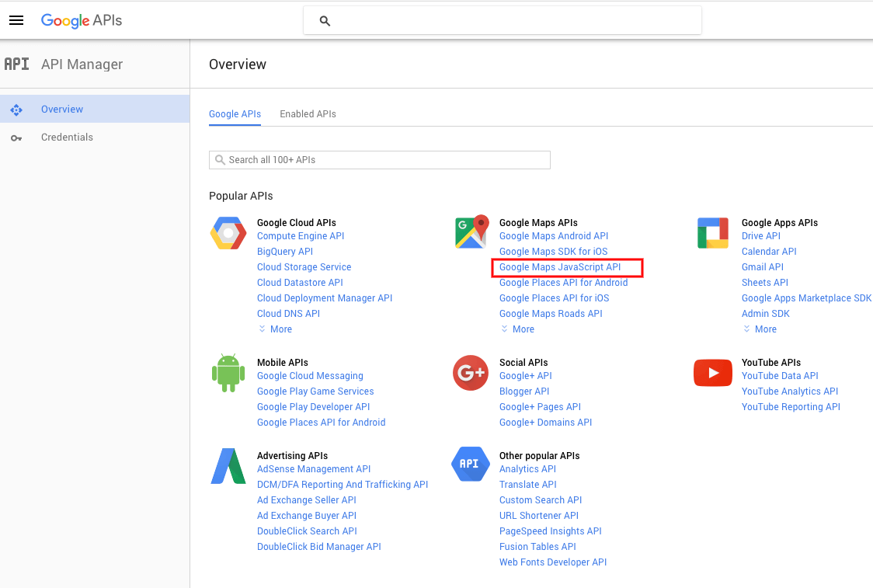873x588 pixels.
Task: Click the Google Cloud APIs hexagon icon
Action: (x=228, y=232)
